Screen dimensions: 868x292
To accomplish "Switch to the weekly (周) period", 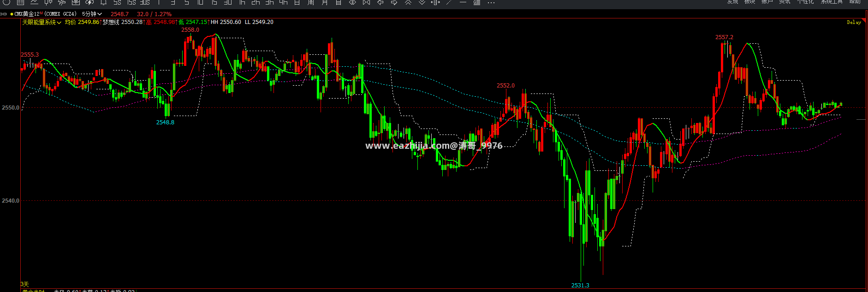I will [311, 2].
